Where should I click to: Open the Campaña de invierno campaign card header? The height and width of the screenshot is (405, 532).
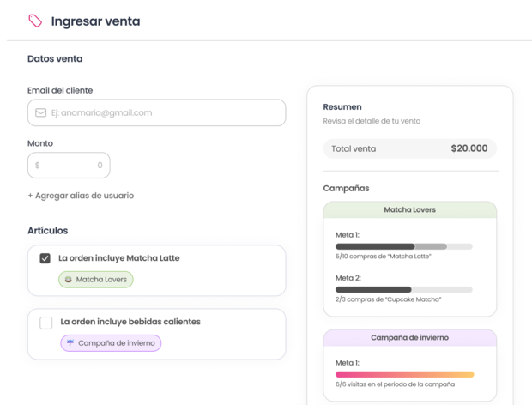click(409, 338)
